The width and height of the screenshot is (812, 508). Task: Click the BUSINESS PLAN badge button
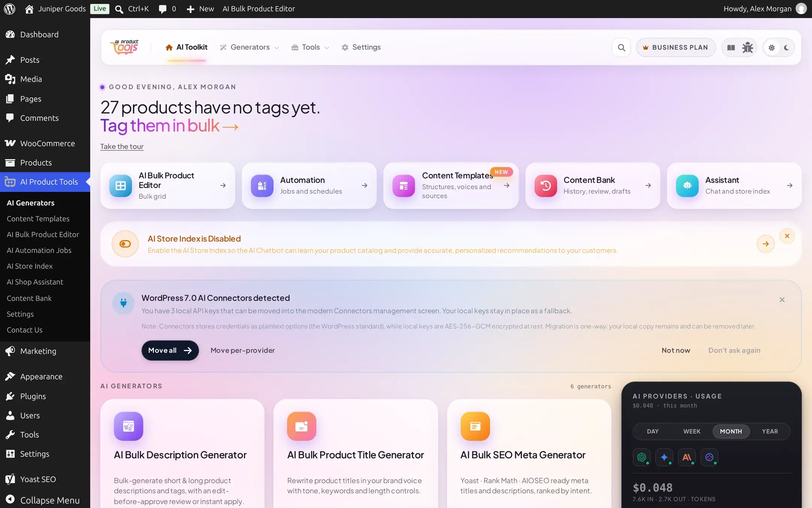coord(676,47)
